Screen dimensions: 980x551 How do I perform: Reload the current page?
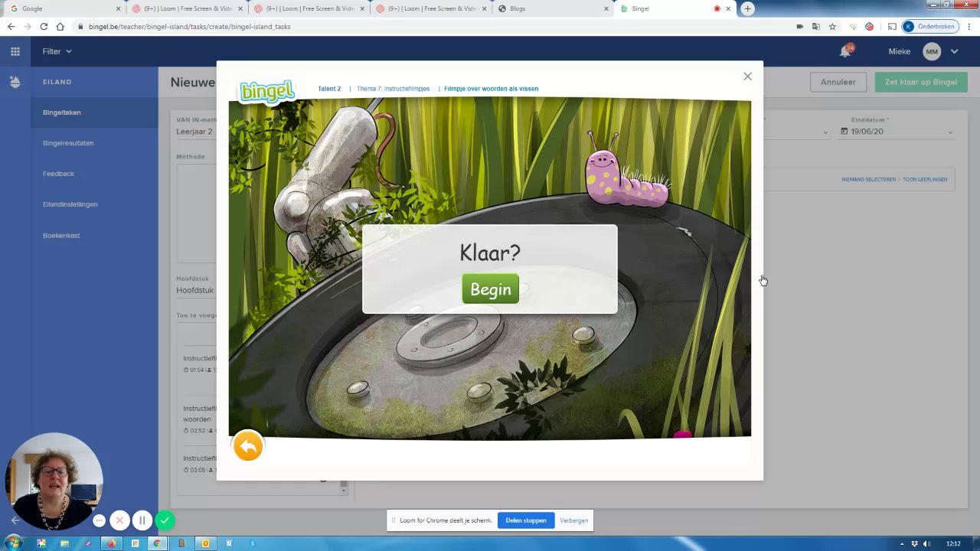(x=44, y=26)
